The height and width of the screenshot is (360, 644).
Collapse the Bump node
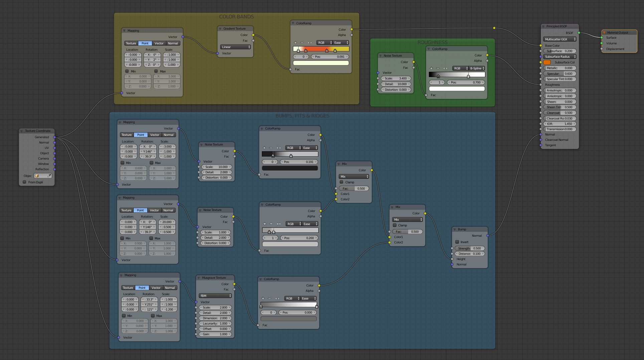(x=455, y=229)
